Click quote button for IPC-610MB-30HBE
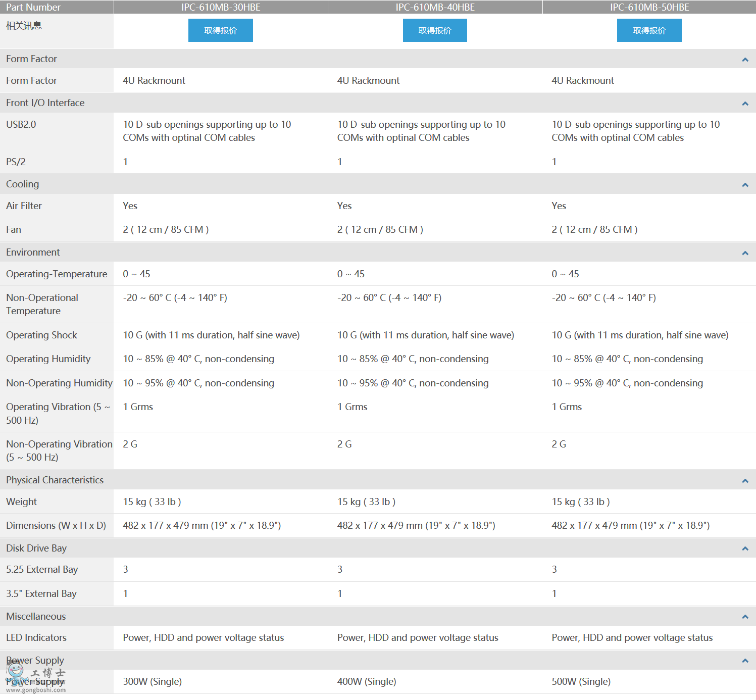 click(220, 30)
